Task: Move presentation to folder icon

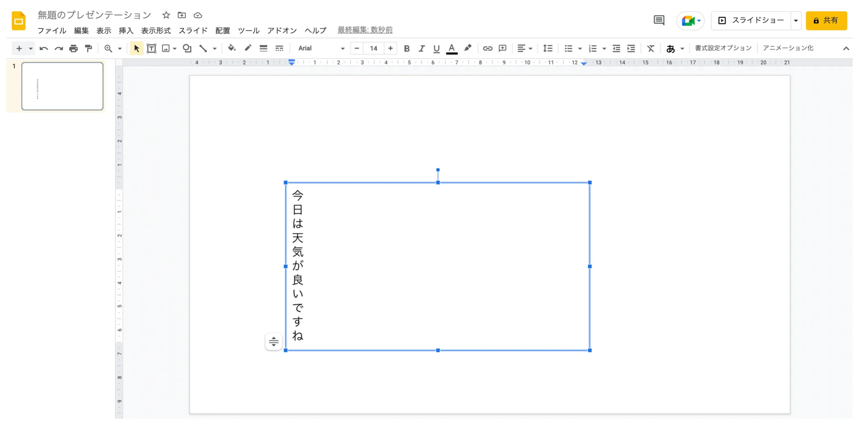Action: pyautogui.click(x=182, y=15)
